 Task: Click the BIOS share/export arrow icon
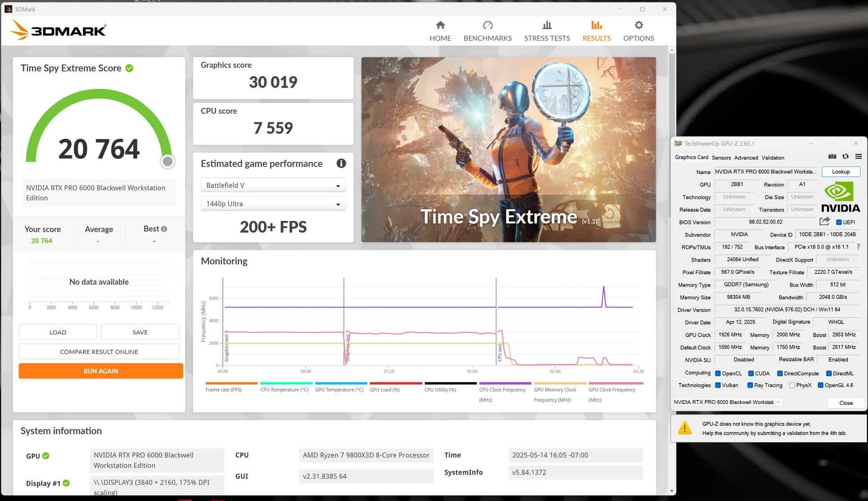[x=824, y=221]
